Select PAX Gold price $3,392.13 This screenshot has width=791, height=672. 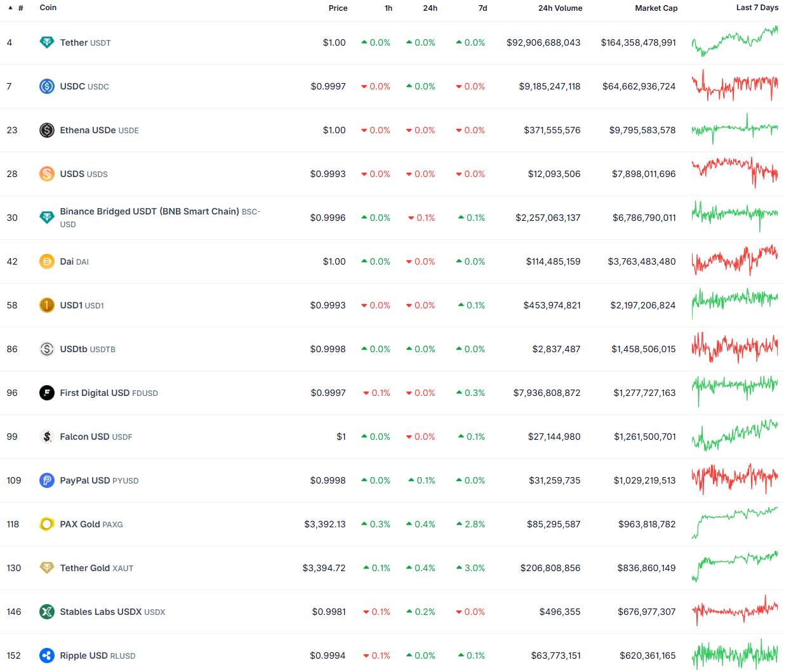tap(325, 524)
